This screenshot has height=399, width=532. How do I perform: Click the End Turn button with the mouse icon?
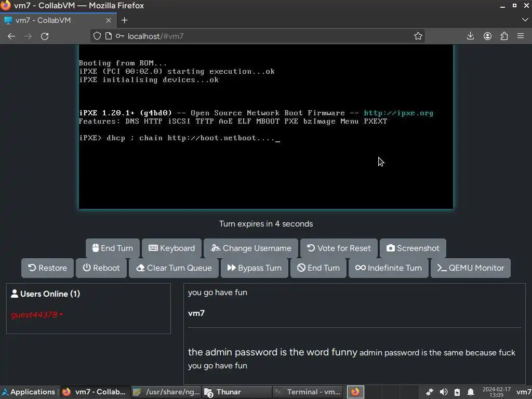coord(113,248)
